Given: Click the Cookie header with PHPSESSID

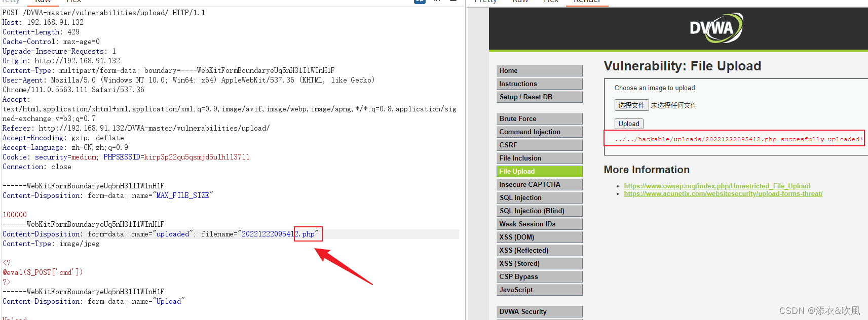Looking at the screenshot, I should (x=126, y=157).
